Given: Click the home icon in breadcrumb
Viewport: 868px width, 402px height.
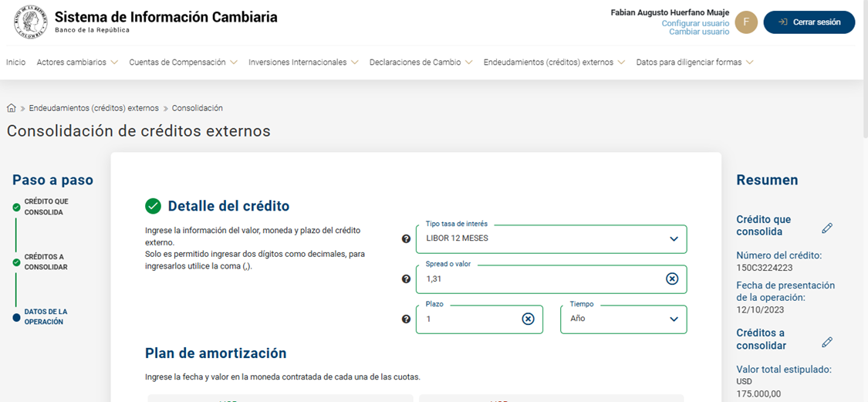Looking at the screenshot, I should coord(12,108).
